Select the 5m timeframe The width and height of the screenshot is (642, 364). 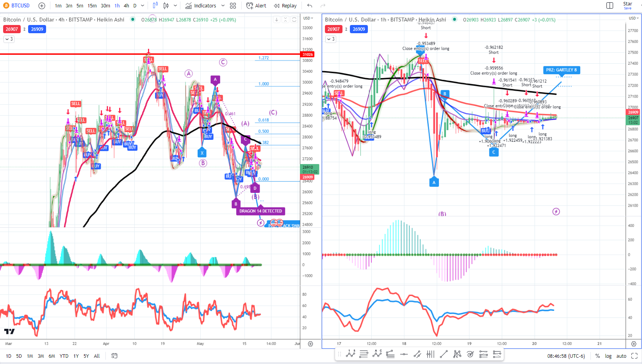pyautogui.click(x=80, y=5)
